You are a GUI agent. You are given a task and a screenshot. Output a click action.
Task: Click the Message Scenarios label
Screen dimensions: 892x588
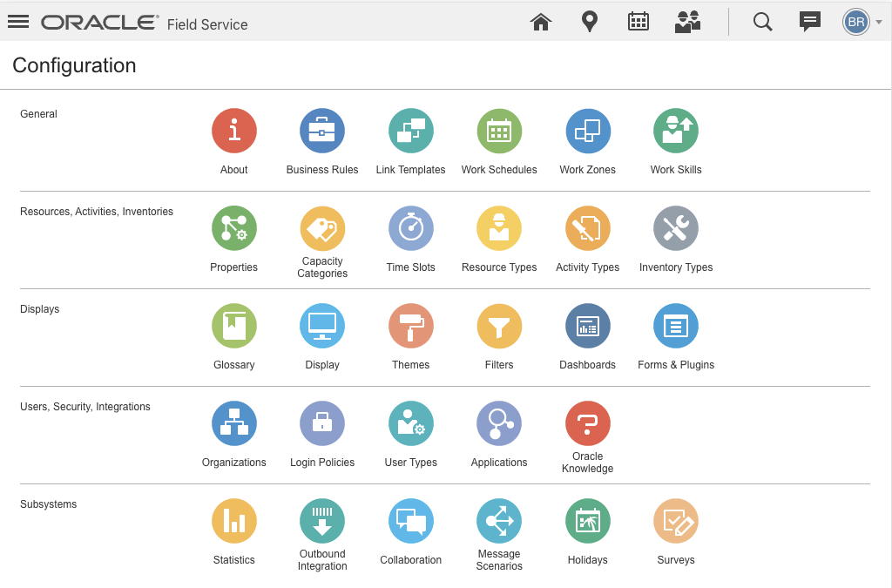click(x=499, y=560)
